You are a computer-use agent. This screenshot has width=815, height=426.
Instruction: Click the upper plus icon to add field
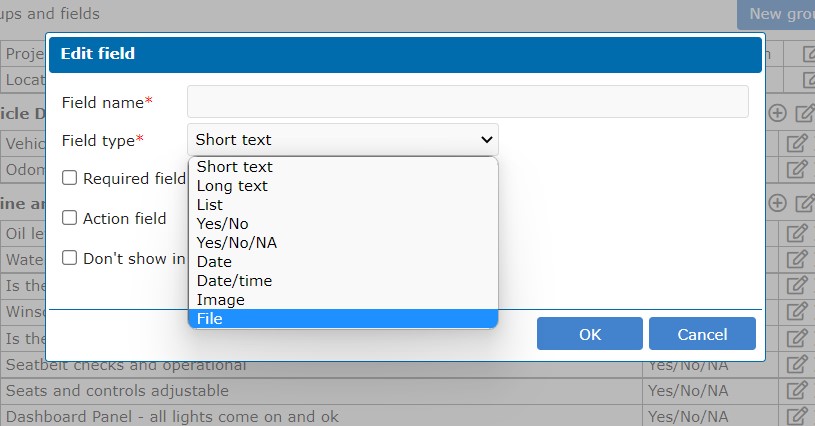[777, 114]
